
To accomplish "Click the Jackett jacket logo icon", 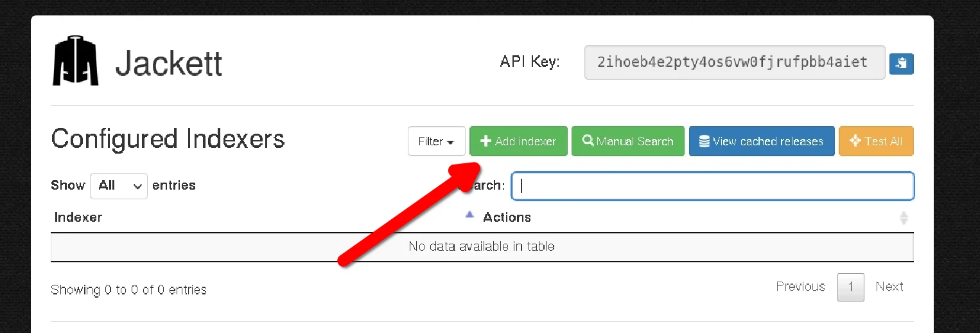I will [x=76, y=62].
